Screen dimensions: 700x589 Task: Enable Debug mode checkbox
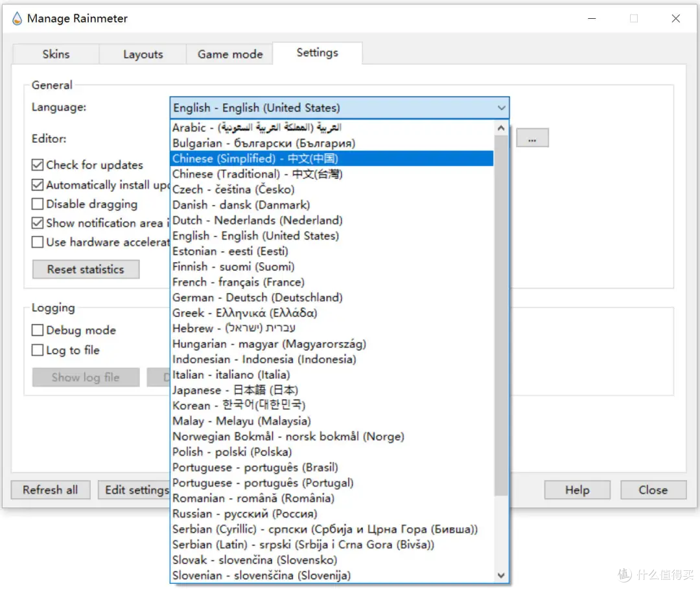(38, 330)
